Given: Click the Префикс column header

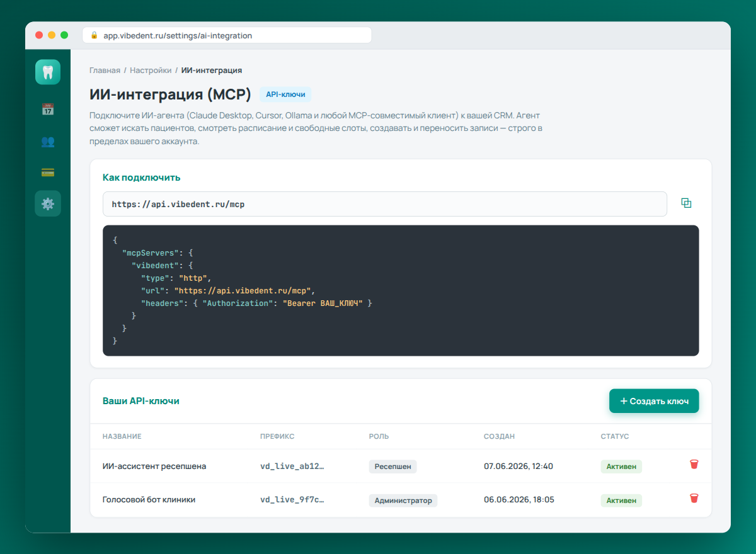Looking at the screenshot, I should coord(277,436).
